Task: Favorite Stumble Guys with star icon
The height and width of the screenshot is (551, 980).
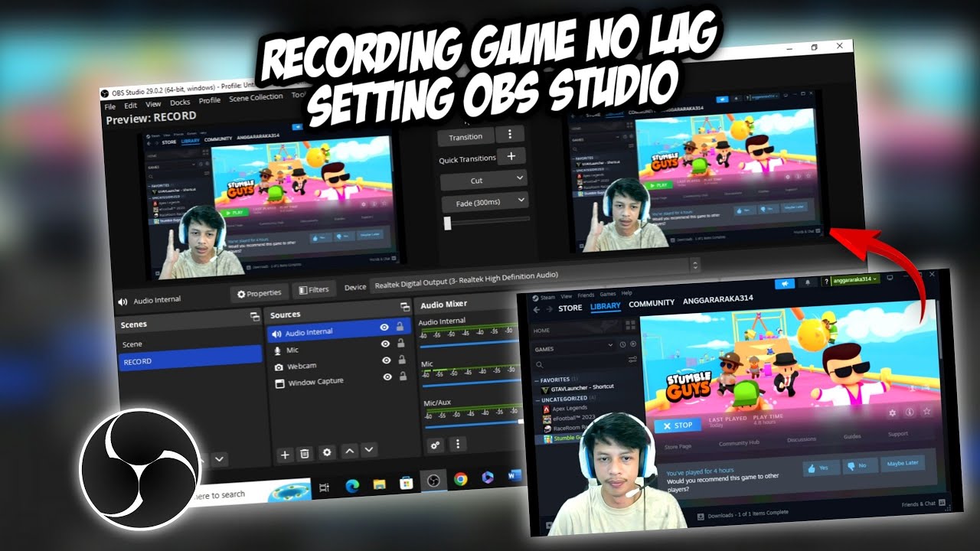Action: (927, 411)
